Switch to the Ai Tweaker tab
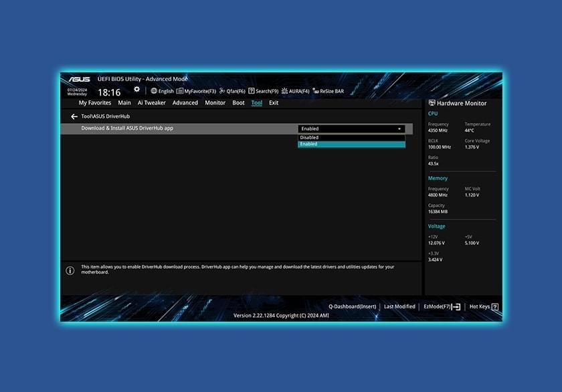 151,102
